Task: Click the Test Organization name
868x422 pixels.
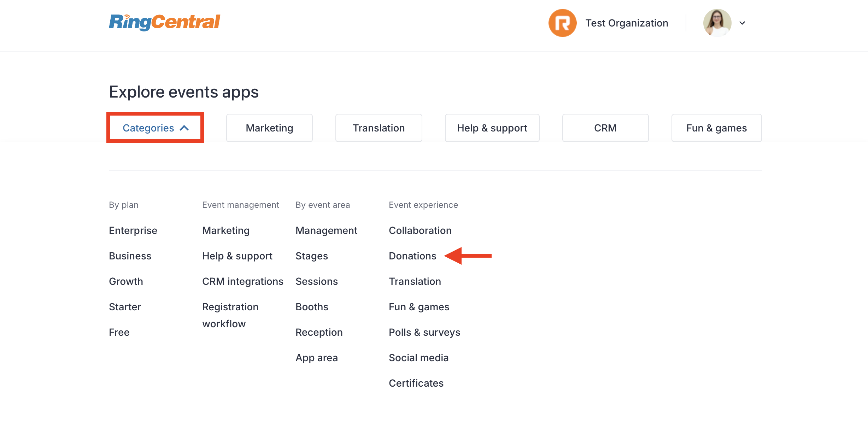Action: [x=627, y=23]
